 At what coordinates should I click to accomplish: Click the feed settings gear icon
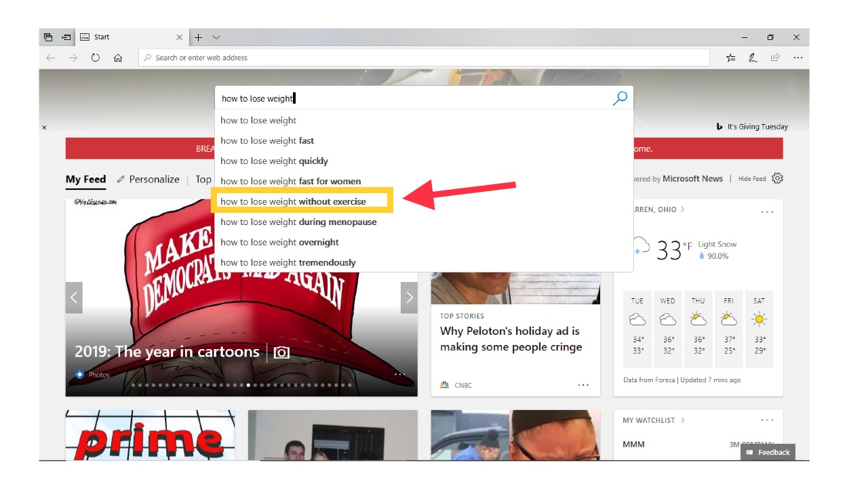click(778, 178)
